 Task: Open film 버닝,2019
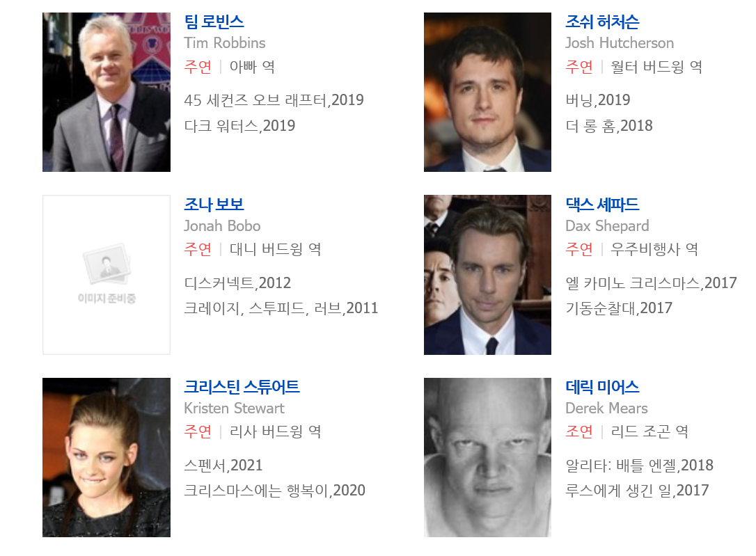point(598,100)
